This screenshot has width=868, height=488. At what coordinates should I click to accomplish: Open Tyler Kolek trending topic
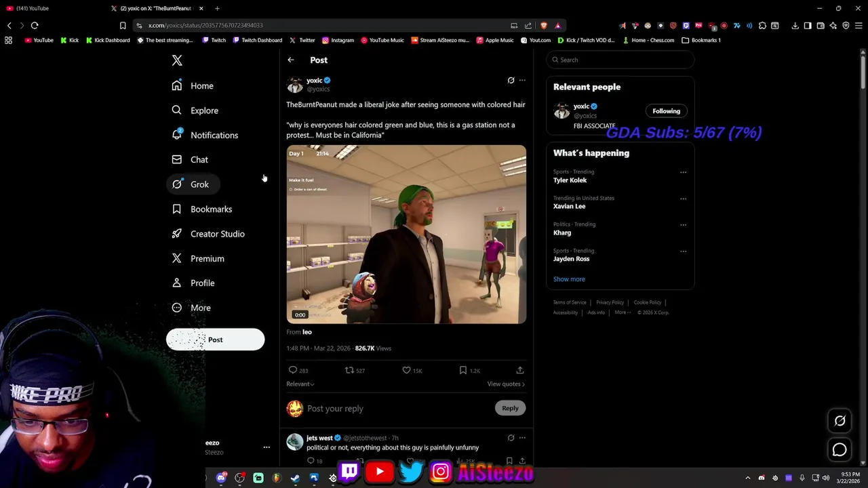click(x=570, y=180)
